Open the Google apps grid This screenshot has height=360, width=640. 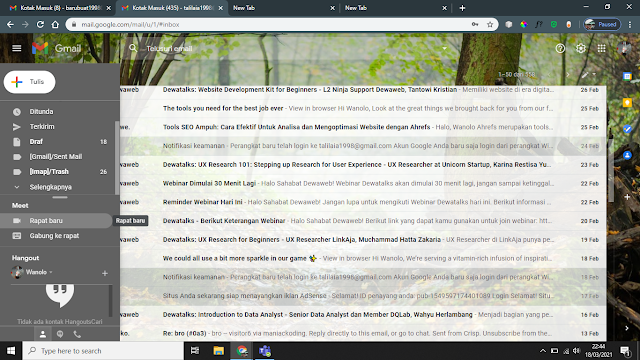point(601,49)
